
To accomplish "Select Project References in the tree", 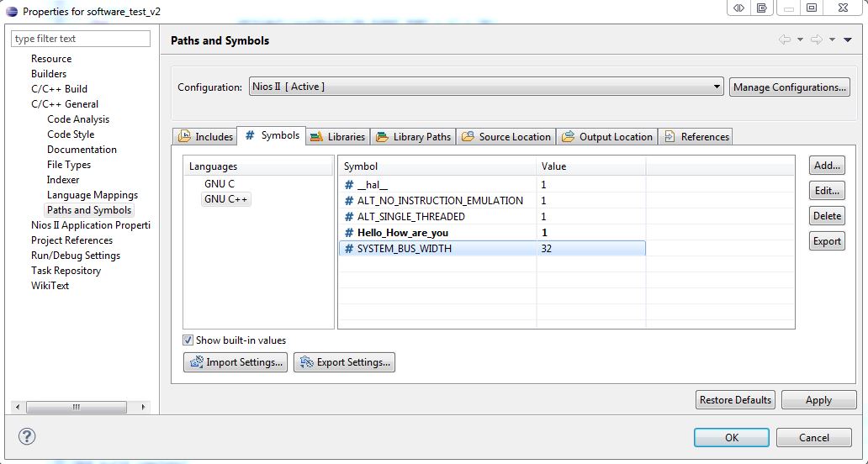I will (72, 240).
